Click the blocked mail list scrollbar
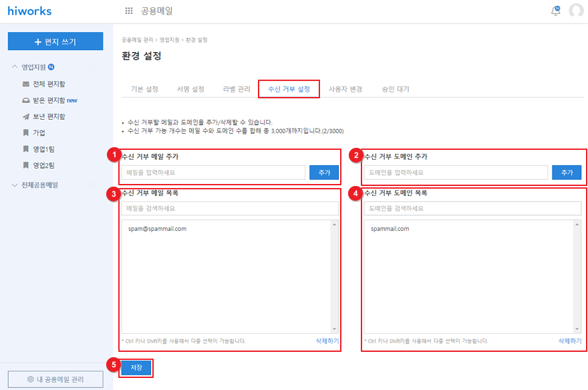Image resolution: width=588 pixels, height=390 pixels. [x=335, y=276]
